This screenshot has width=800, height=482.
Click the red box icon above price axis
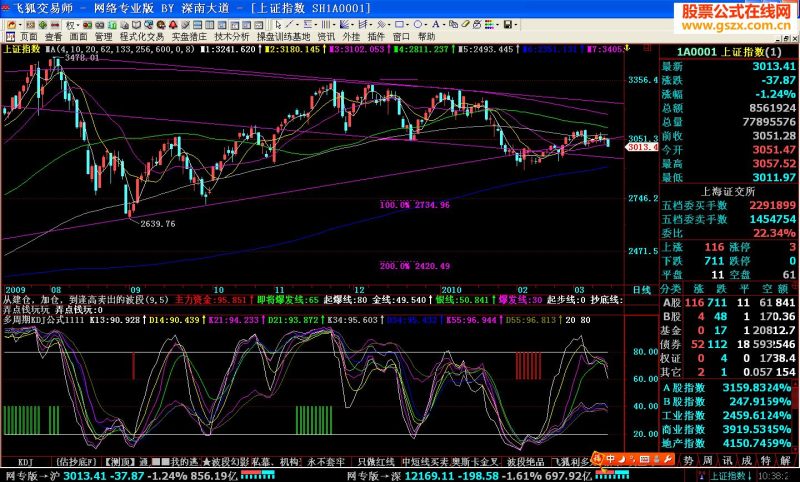tap(647, 48)
